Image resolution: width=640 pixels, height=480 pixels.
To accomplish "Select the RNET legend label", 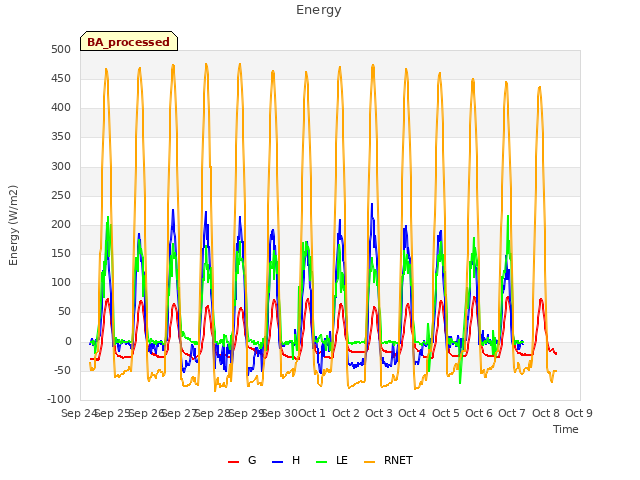I will [x=398, y=460].
